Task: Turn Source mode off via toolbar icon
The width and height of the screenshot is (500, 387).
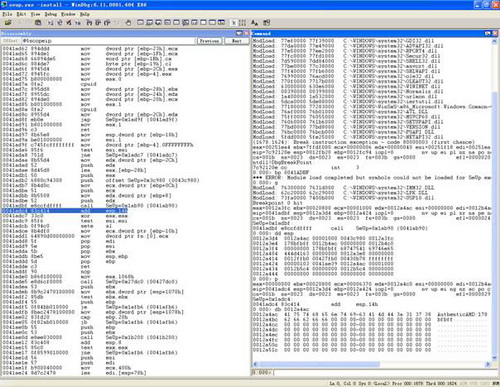Action: (242, 23)
